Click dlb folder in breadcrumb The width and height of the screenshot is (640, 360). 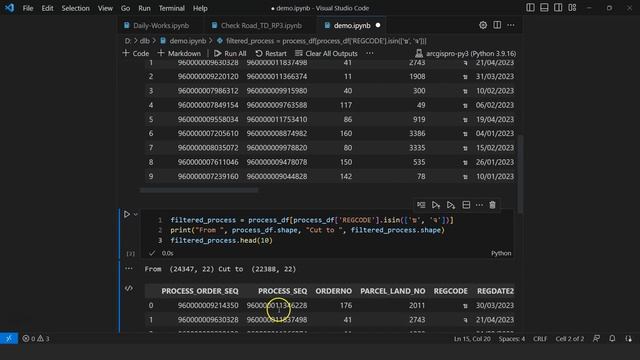(x=144, y=41)
